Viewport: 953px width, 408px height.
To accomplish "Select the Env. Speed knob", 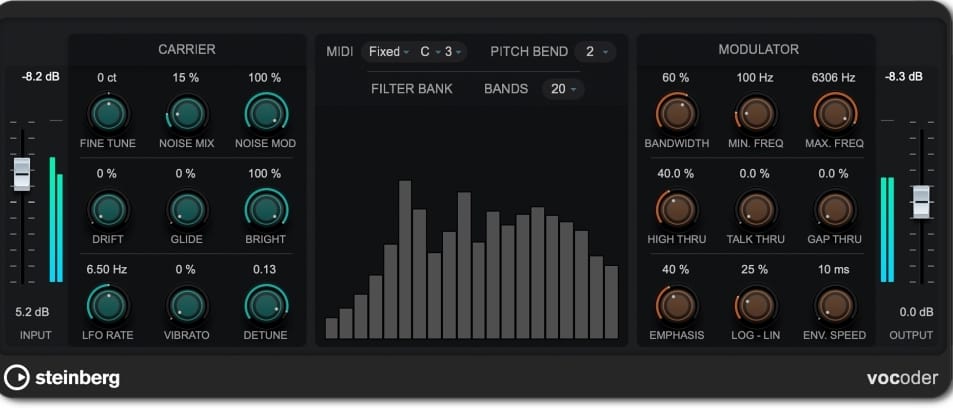I will point(835,304).
